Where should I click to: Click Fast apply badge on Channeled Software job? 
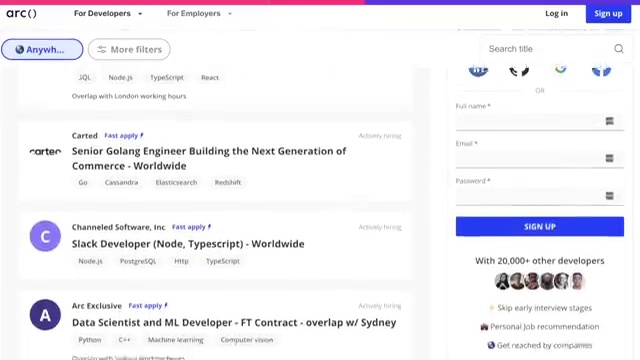191,227
